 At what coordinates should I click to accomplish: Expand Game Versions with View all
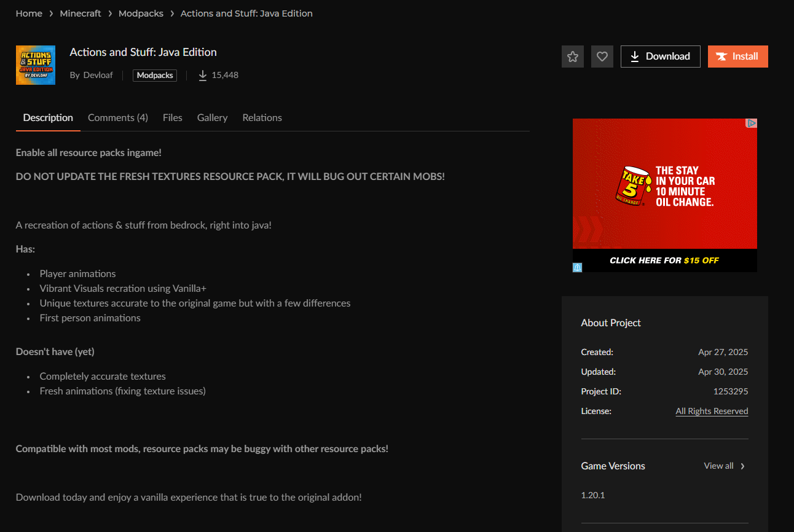tap(724, 466)
